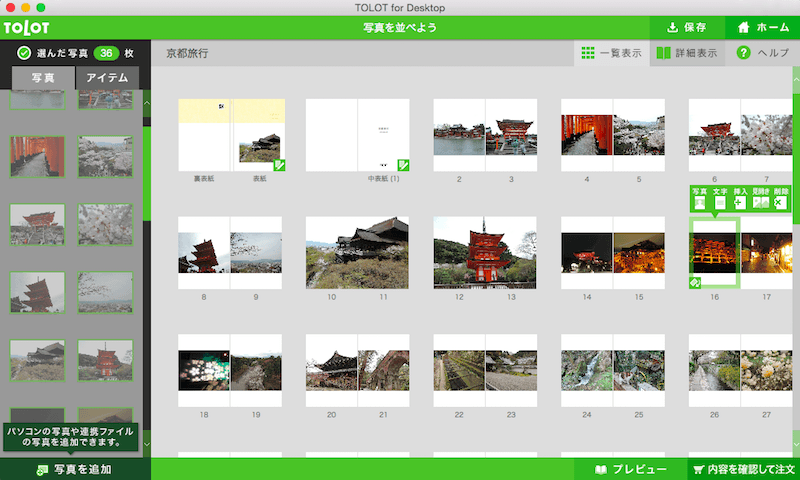Image resolution: width=800 pixels, height=480 pixels.
Task: Open ヘルプ help
Action: point(763,53)
